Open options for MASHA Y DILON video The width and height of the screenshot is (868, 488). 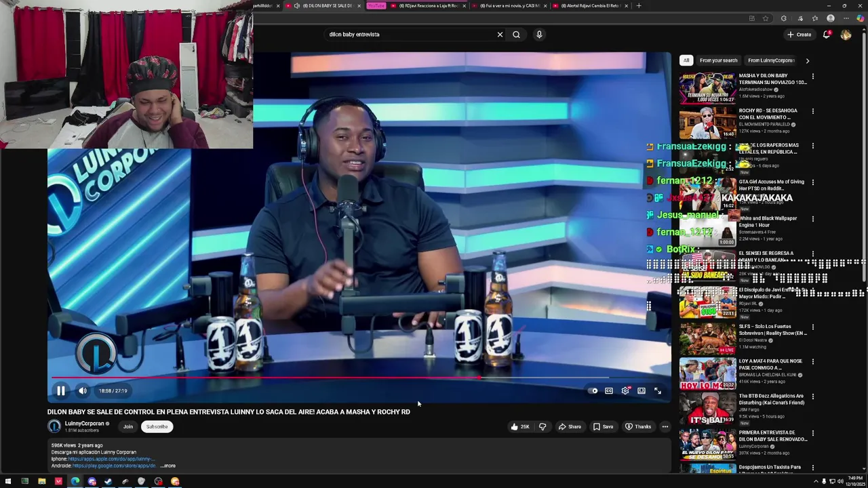pos(812,77)
